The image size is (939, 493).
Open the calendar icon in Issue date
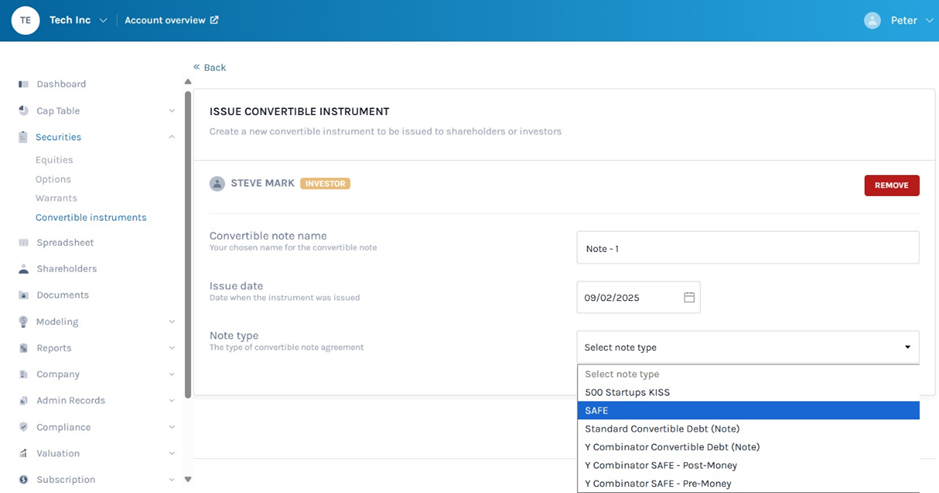[x=689, y=298]
